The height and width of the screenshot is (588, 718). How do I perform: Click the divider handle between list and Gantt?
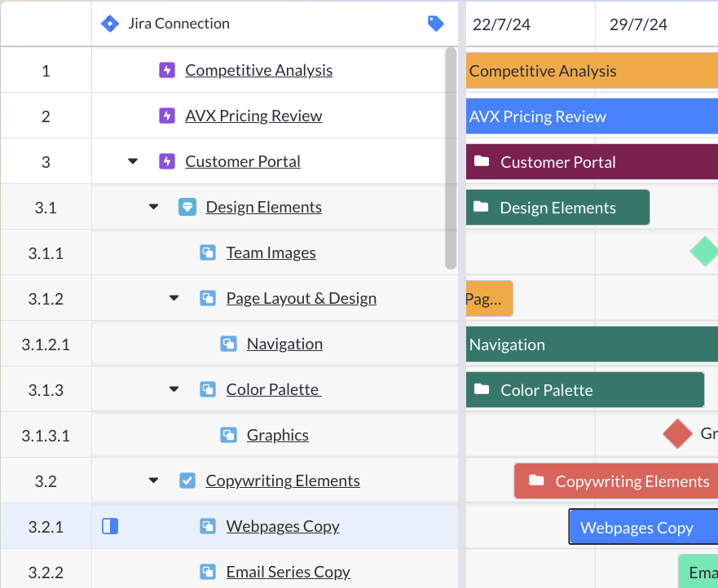[462, 295]
